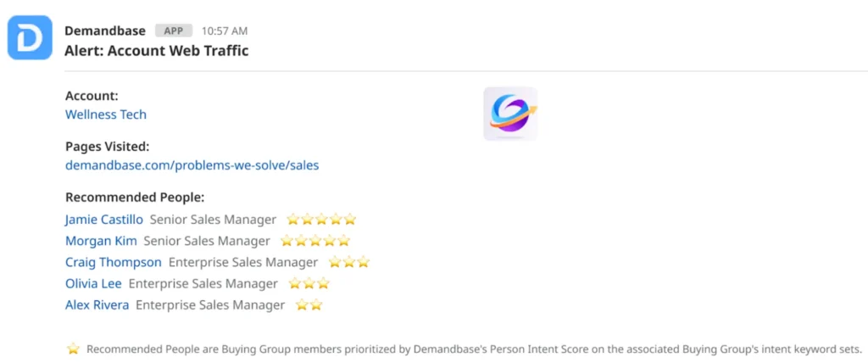
Task: Click the Olivia Lee name link
Action: tap(93, 283)
